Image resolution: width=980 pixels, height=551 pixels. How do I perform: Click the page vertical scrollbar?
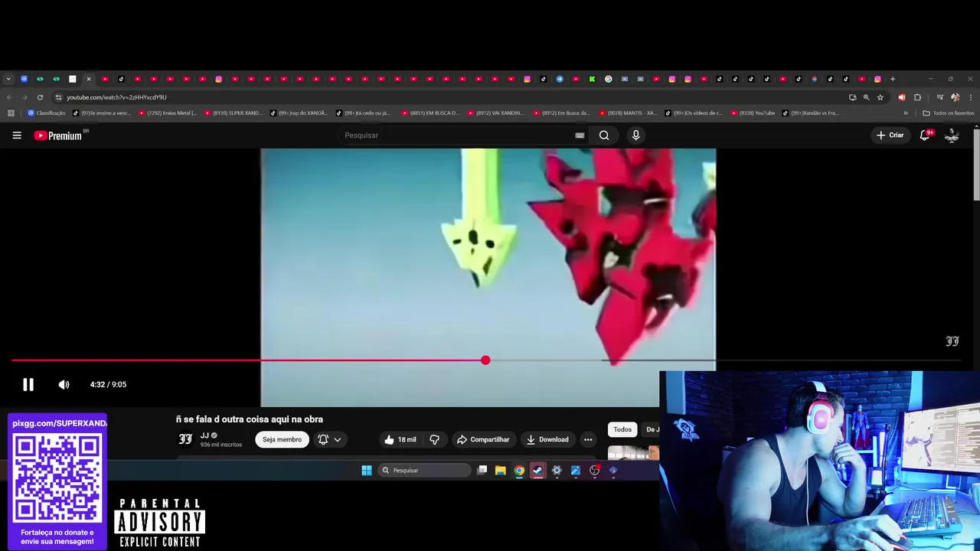pos(977,165)
